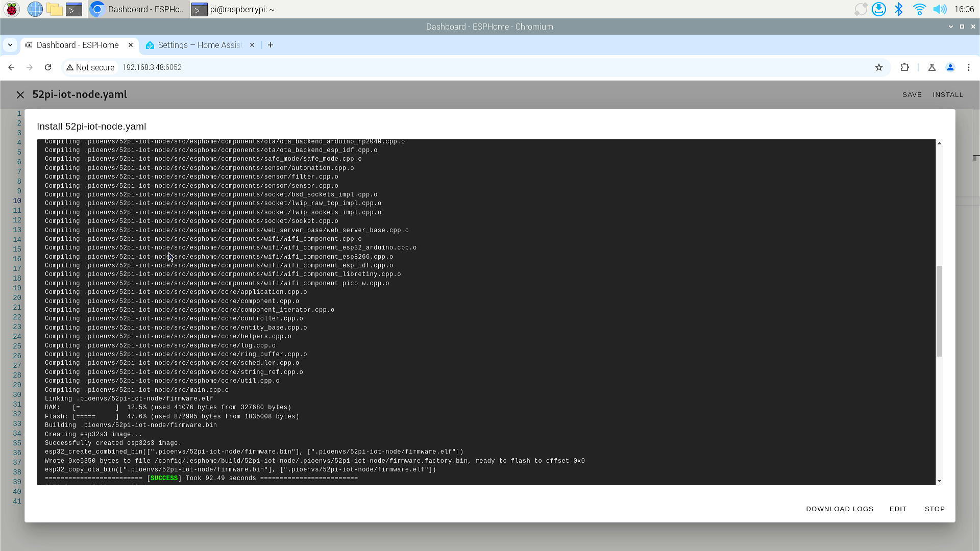Open the Raspberry Pi main menu

12,9
